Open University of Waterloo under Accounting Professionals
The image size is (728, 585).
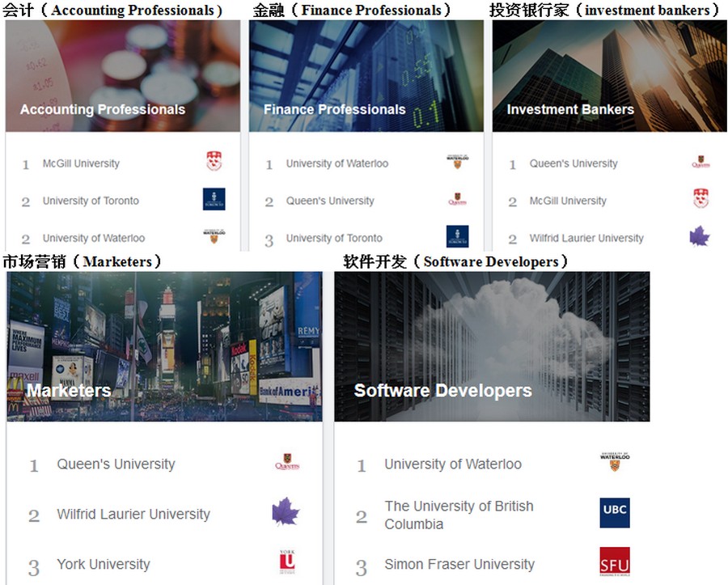click(94, 238)
